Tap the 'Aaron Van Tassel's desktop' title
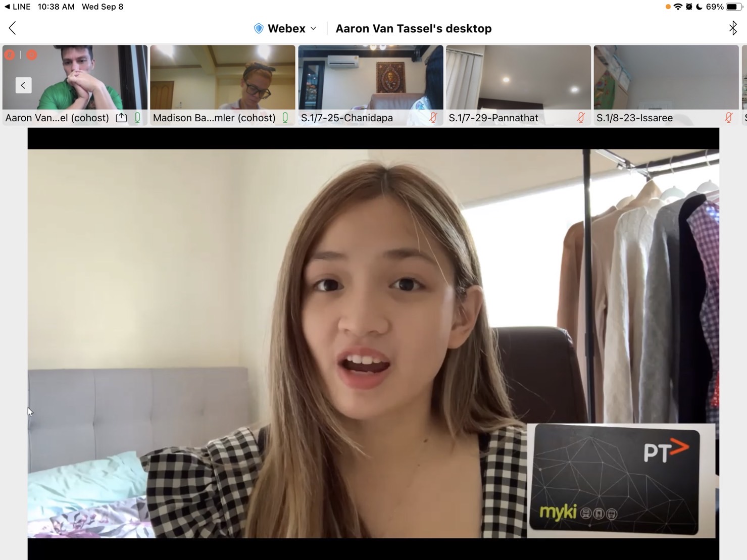The image size is (747, 560). [x=414, y=28]
